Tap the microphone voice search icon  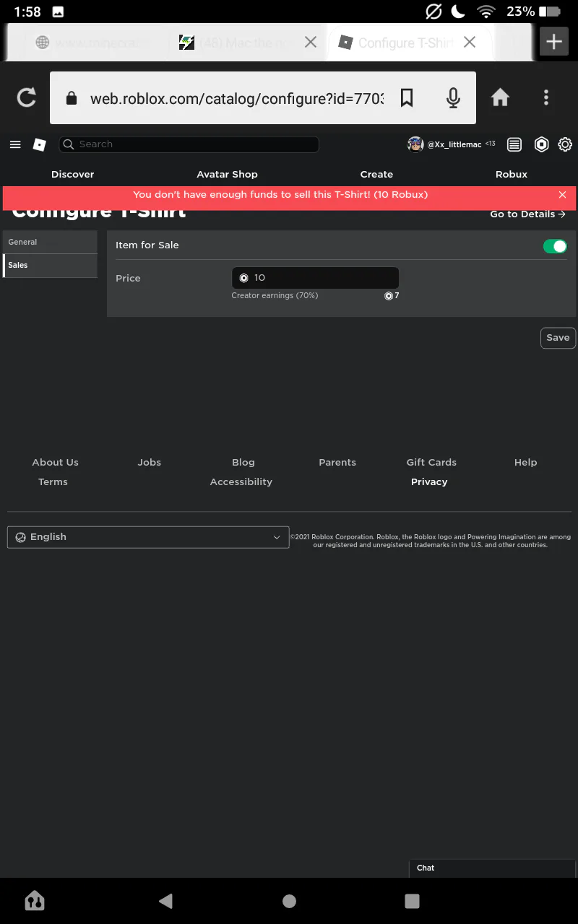tap(453, 97)
